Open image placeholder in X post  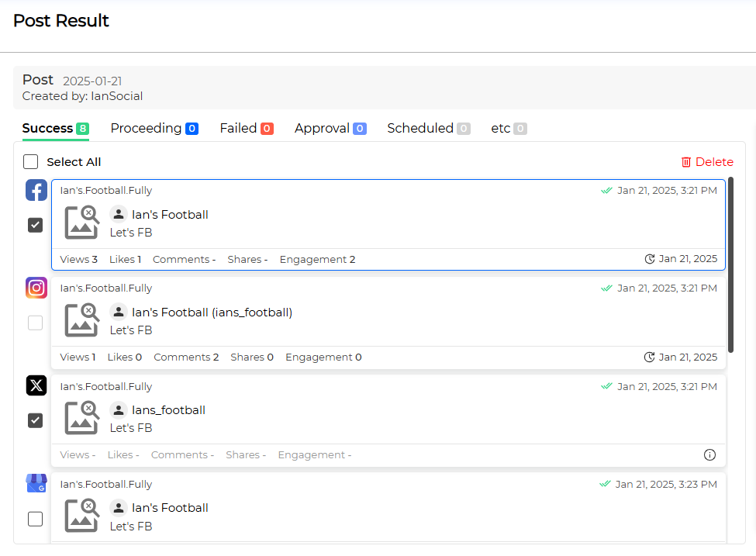81,418
